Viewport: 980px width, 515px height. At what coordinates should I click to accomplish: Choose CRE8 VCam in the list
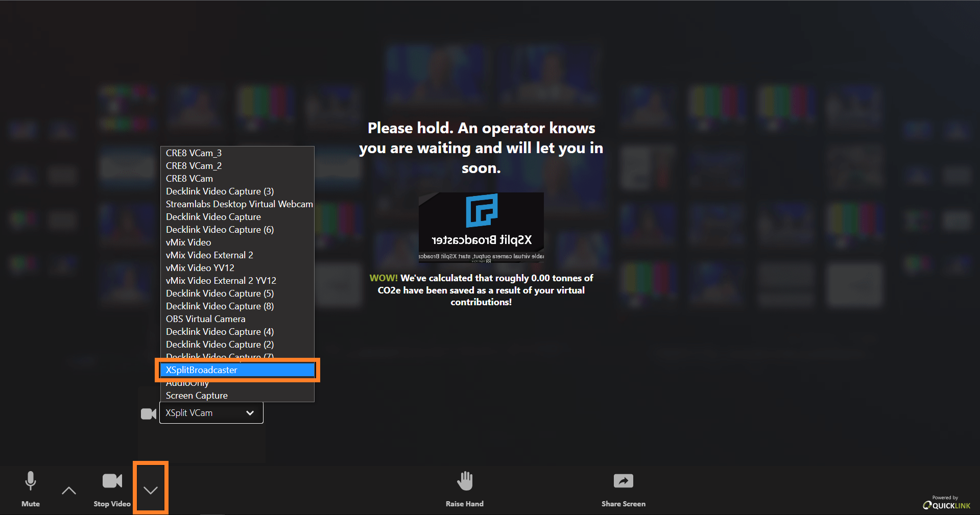click(237, 179)
